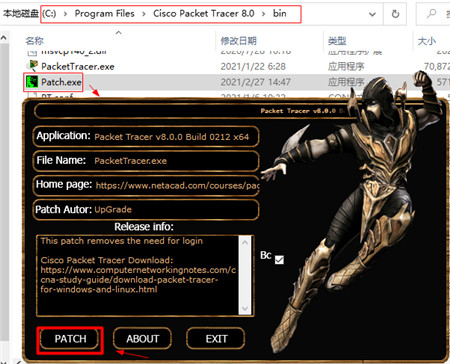Sort by the 类型 column header
Viewport: 450px width, 364px height.
click(x=337, y=41)
